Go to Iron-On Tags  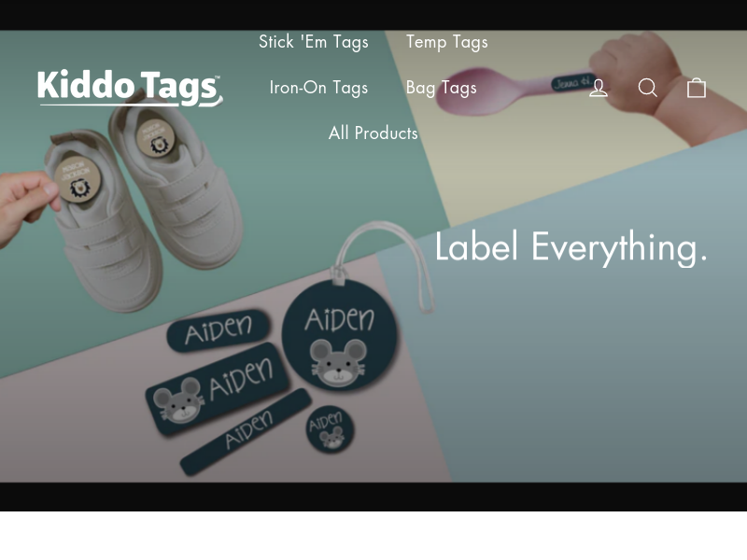click(x=318, y=88)
